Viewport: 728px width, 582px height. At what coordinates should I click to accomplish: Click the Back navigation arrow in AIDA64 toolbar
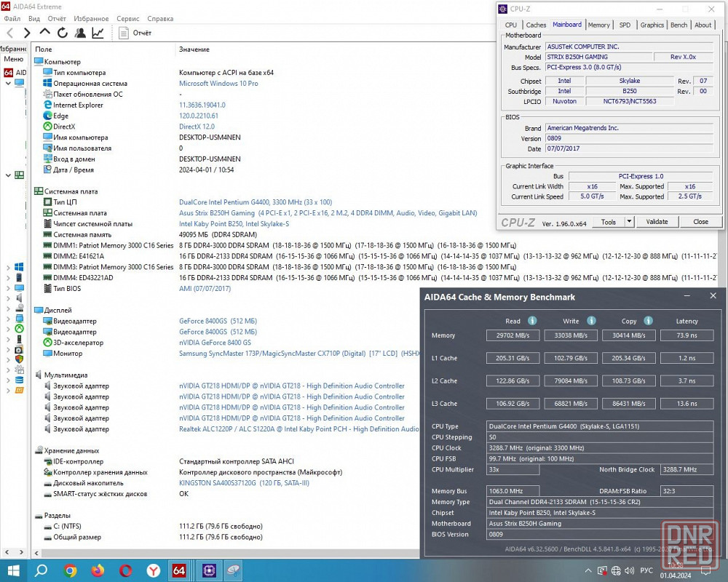tap(10, 33)
